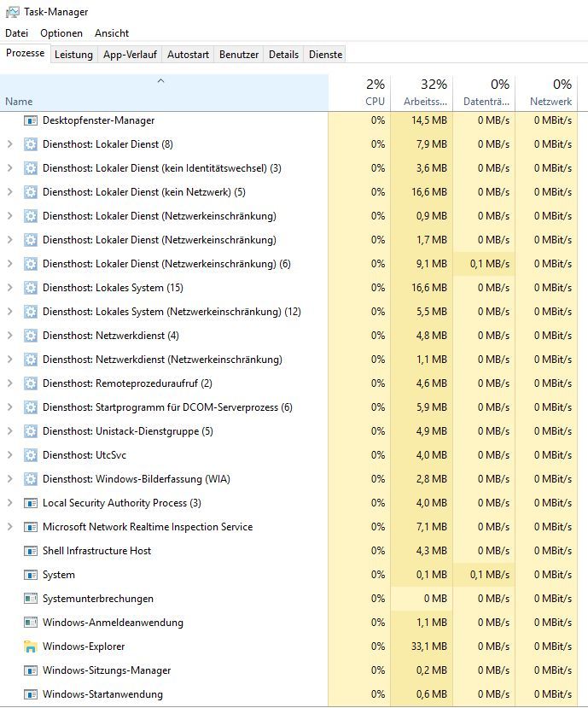Click the Local Security Authority Process icon
This screenshot has height=708, width=588.
30,503
